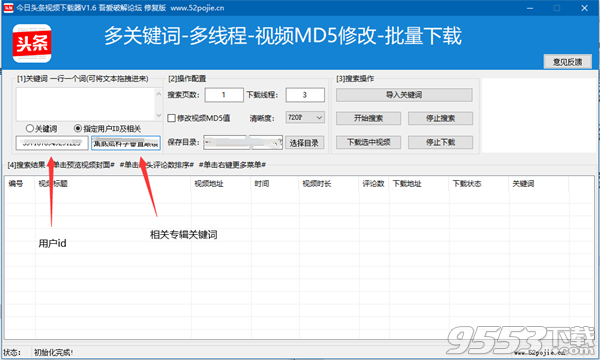Screen dimensions: 600x360
Task: Sort results by 评论数 column header
Action: [x=373, y=184]
